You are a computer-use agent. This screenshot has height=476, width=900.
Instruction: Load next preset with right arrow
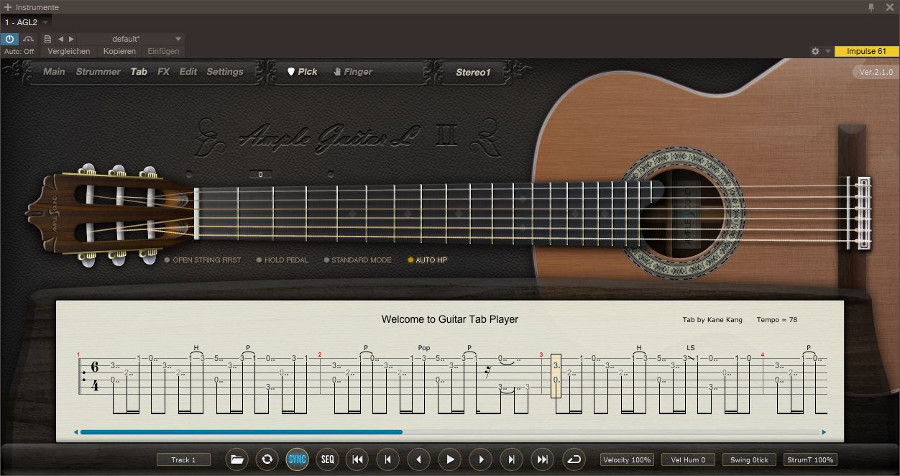71,39
